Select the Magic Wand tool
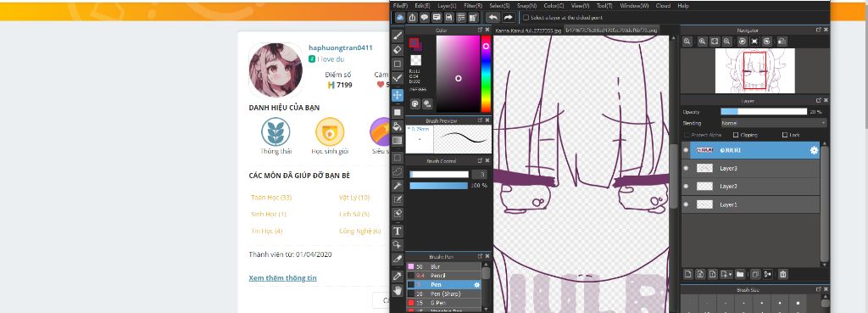Viewport: 868px width, 313px height. (x=398, y=186)
